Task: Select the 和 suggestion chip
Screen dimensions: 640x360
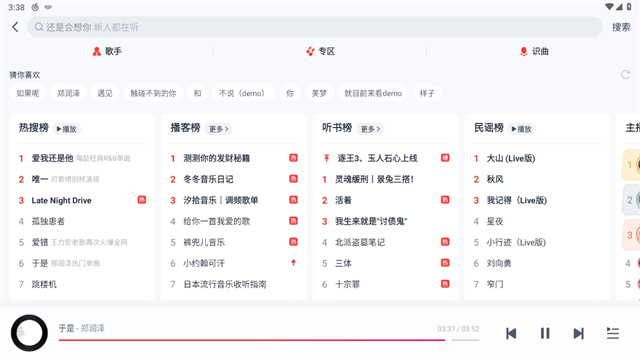Action: pos(198,93)
